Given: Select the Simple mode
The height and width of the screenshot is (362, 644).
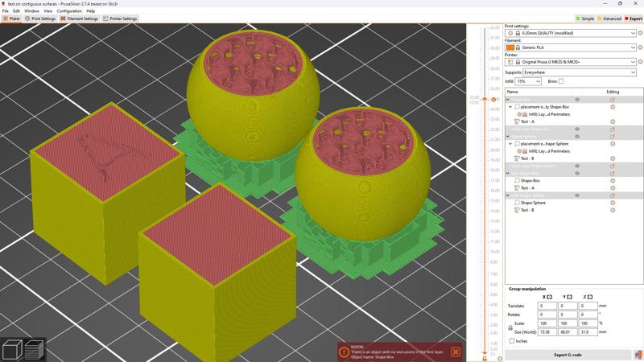Looking at the screenshot, I should pyautogui.click(x=585, y=19).
